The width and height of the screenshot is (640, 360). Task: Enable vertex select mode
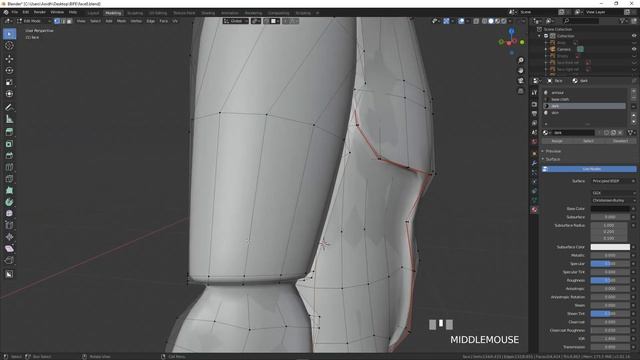pyautogui.click(x=57, y=21)
